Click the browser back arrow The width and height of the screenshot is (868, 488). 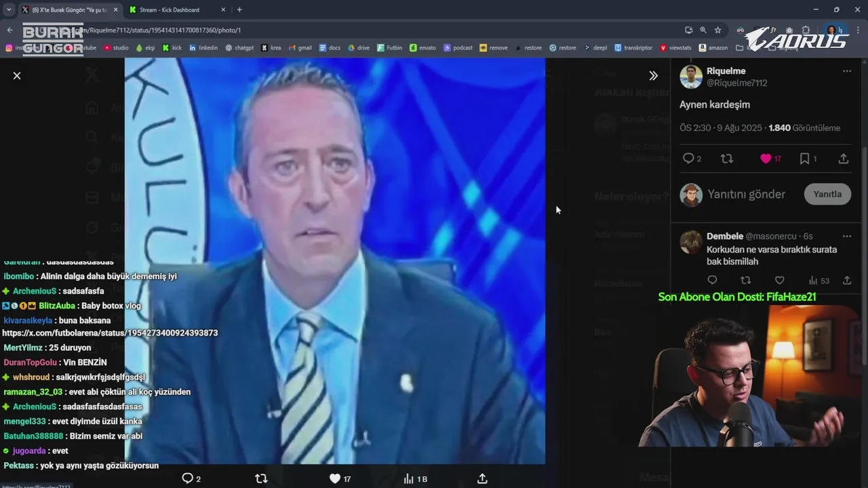pos(9,30)
